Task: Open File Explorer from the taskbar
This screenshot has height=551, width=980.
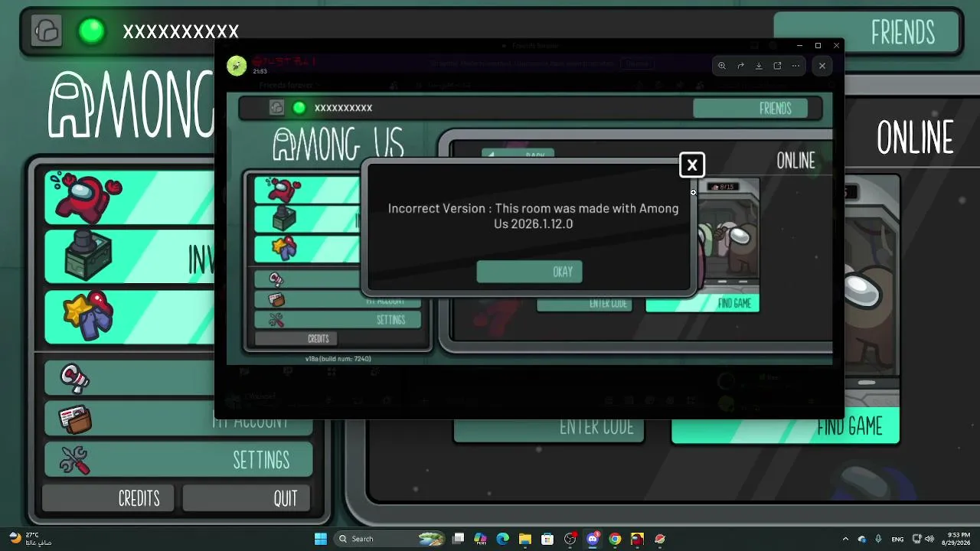Action: [524, 539]
